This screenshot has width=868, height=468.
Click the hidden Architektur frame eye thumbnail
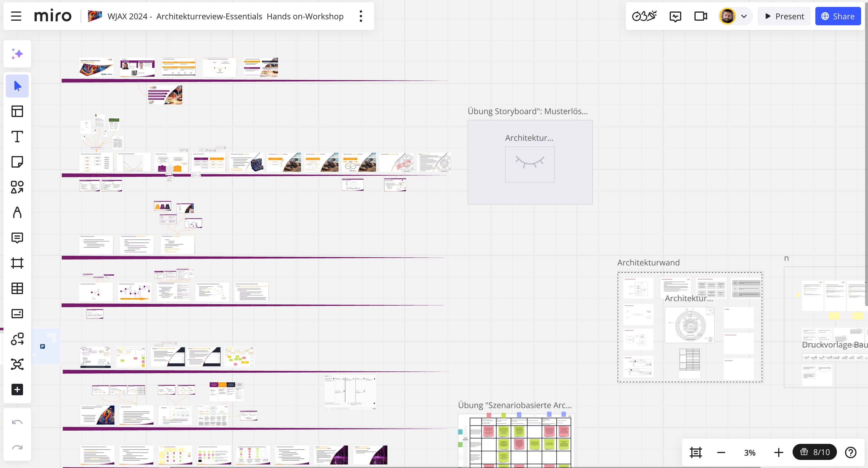pos(530,164)
